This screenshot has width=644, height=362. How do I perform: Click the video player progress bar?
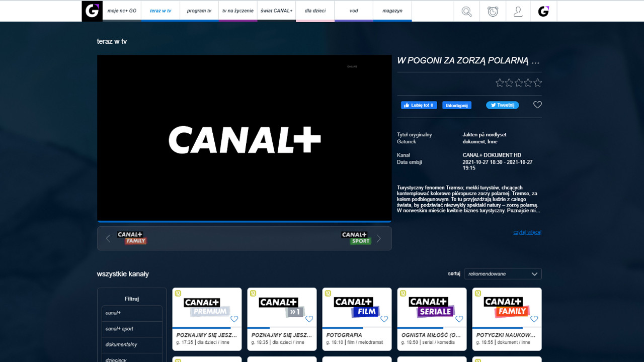(244, 221)
